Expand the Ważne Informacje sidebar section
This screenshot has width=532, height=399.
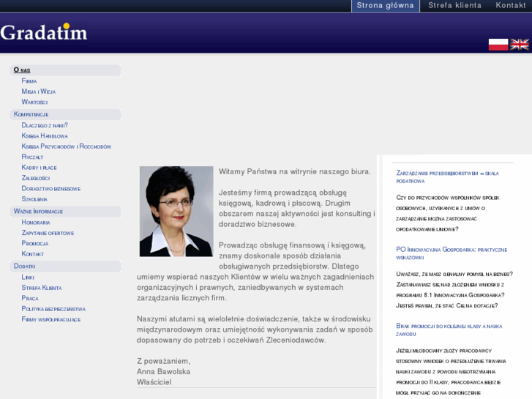click(x=38, y=212)
